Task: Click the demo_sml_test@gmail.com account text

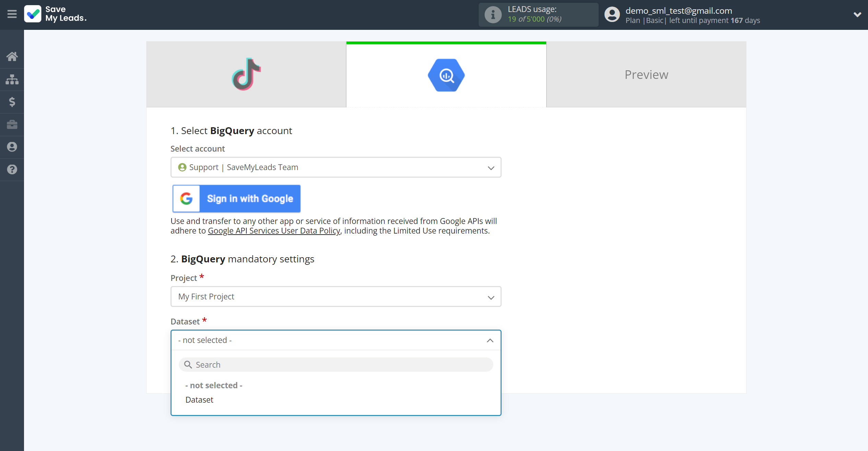Action: tap(679, 11)
